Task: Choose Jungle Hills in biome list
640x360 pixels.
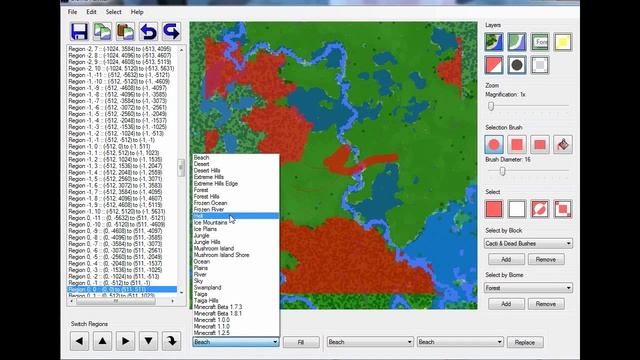Action: pos(236,242)
